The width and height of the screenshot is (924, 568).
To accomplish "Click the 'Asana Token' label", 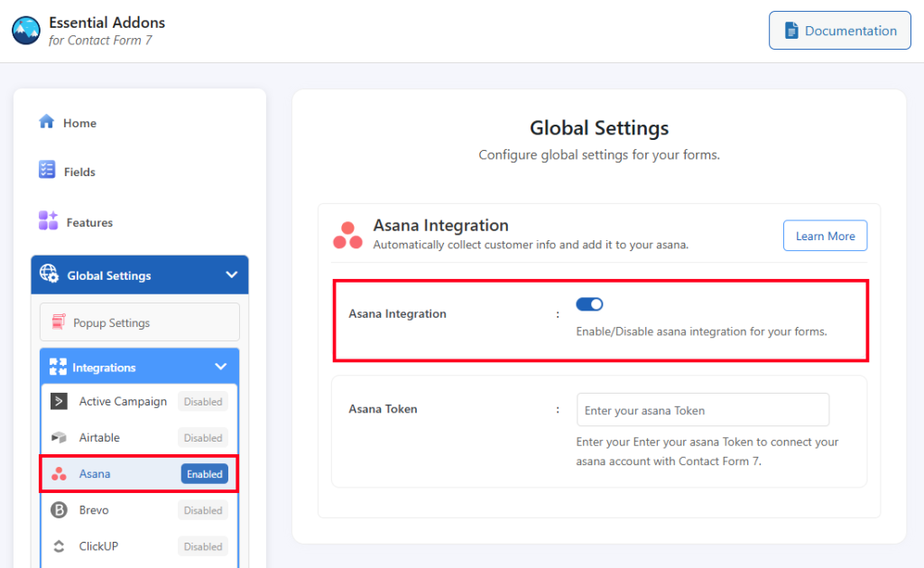I will (x=383, y=409).
